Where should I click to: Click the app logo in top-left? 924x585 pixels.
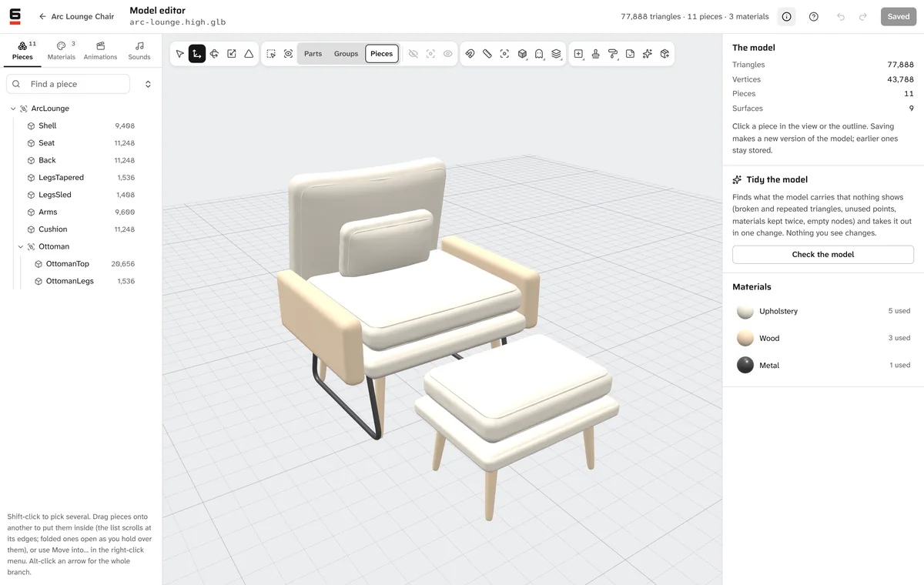click(x=15, y=16)
